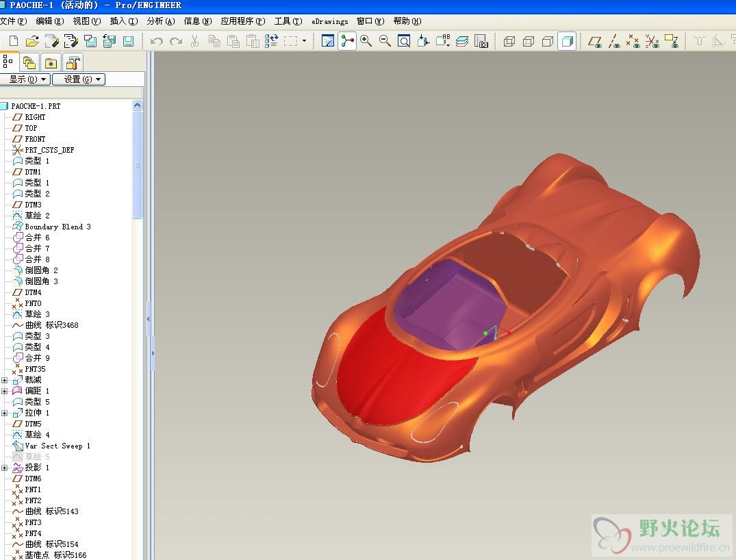Viewport: 736px width, 560px height.
Task: Click the Cut scissors icon
Action: 195,41
